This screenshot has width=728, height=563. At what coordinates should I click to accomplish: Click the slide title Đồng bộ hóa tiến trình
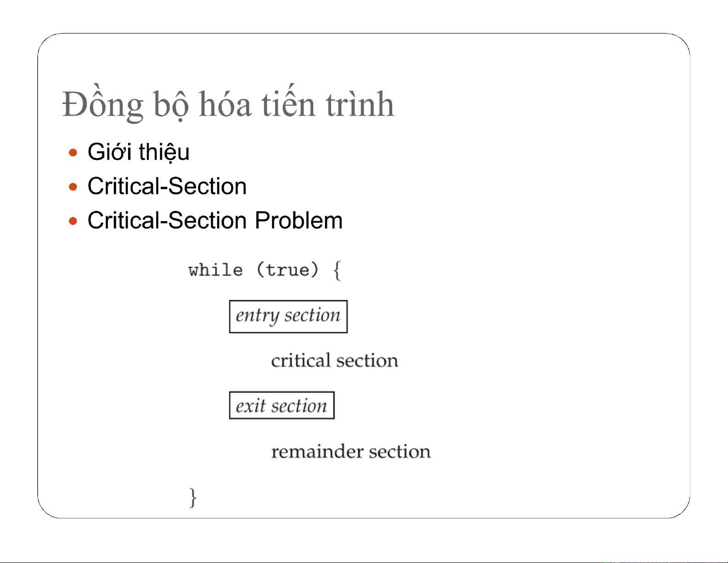click(x=228, y=103)
